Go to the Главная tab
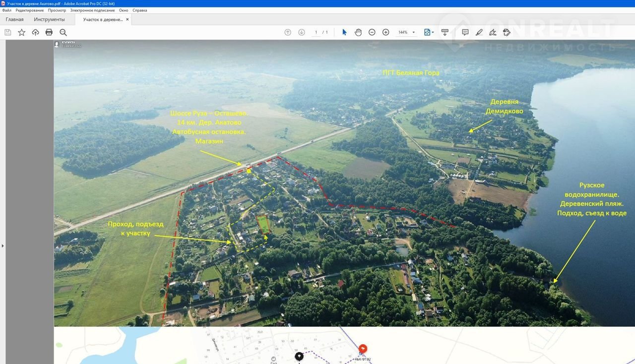Viewport: 635px width, 364px height. [14, 19]
